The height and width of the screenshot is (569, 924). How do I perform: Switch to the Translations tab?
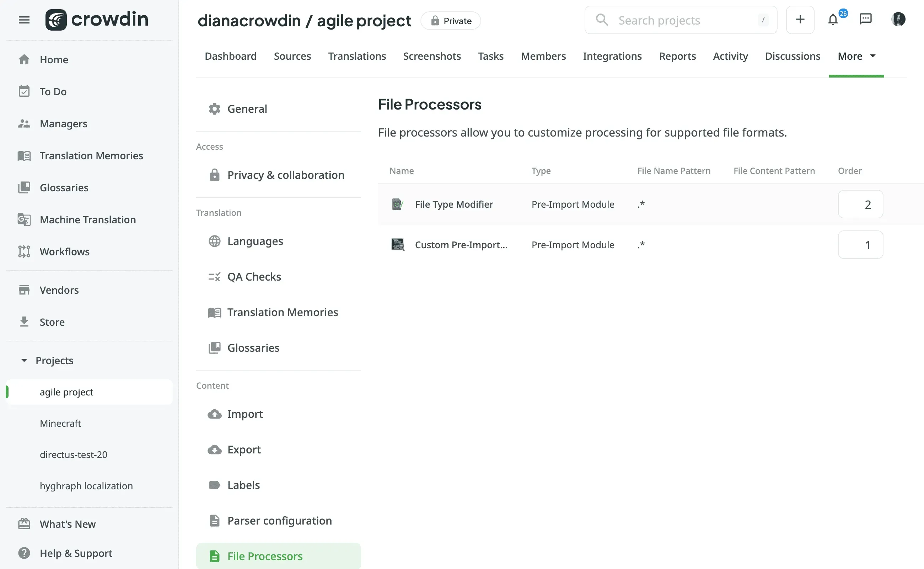point(356,56)
